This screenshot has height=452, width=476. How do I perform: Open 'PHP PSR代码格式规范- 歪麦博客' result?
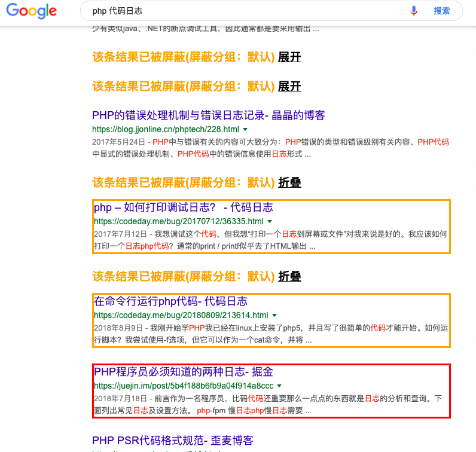coord(173,441)
